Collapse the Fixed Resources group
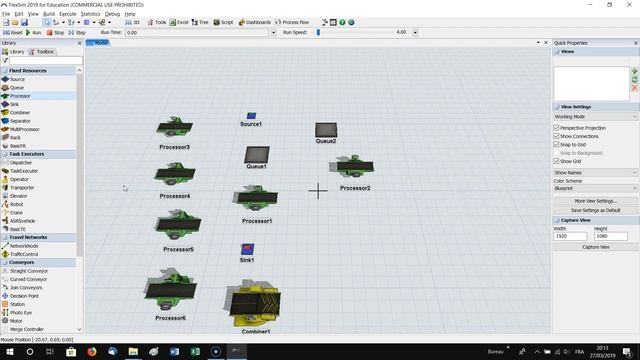 5,71
